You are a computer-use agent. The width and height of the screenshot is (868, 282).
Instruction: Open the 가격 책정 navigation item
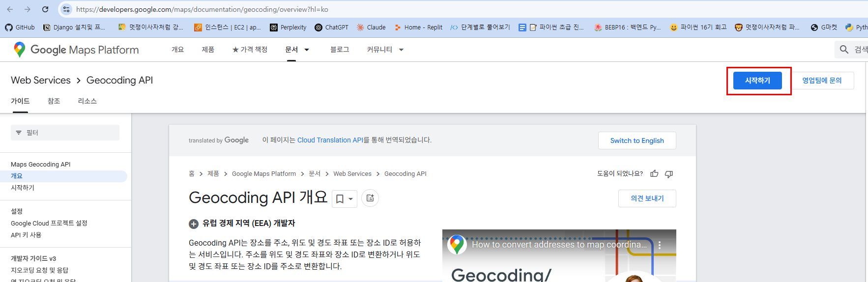250,50
